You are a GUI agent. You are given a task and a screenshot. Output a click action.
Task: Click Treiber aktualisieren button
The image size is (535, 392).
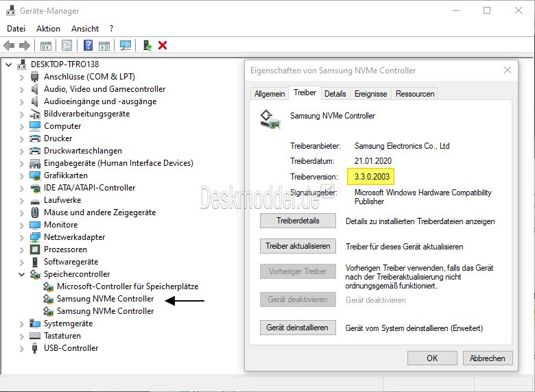[298, 246]
